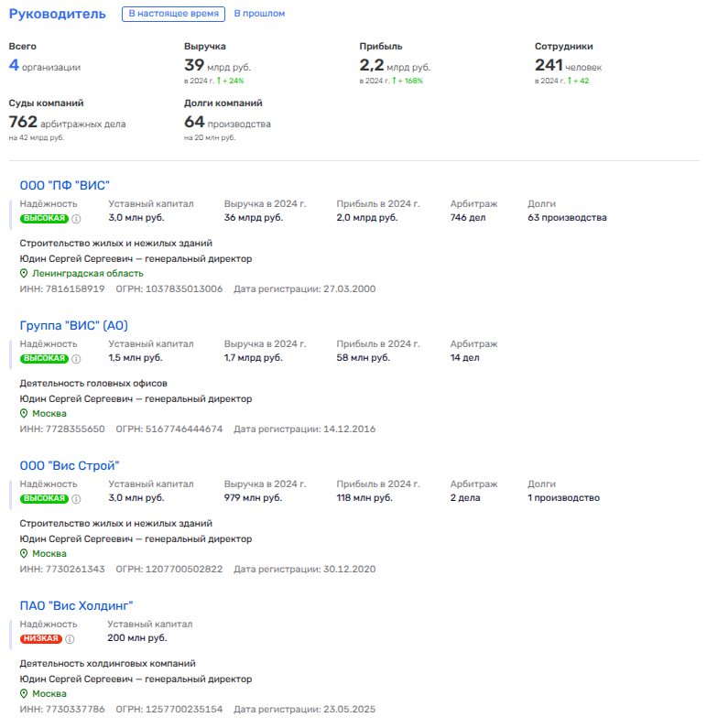Viewport: 707px width, 728px height.
Task: Click location pin icon under ПАО "Вис Холдинг"
Action: [25, 694]
